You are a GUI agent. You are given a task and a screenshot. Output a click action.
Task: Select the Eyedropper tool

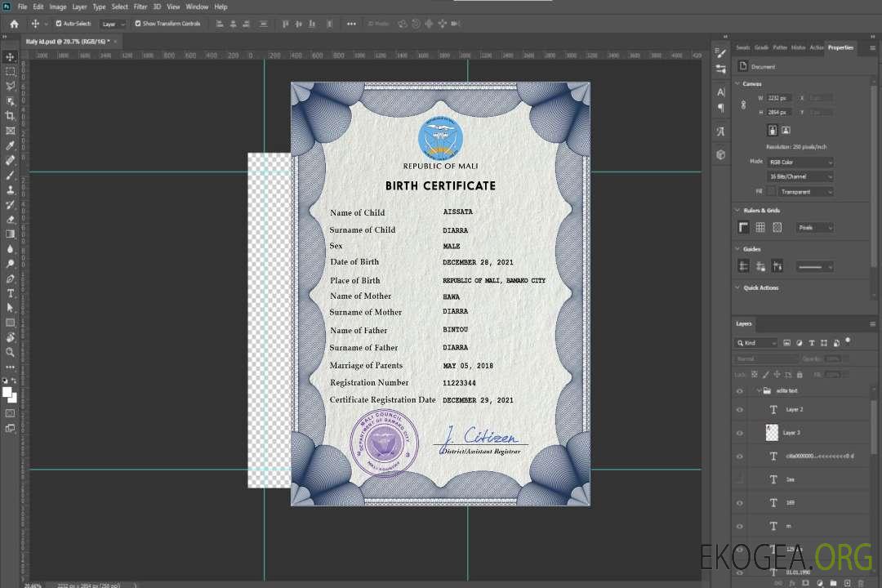[11, 145]
